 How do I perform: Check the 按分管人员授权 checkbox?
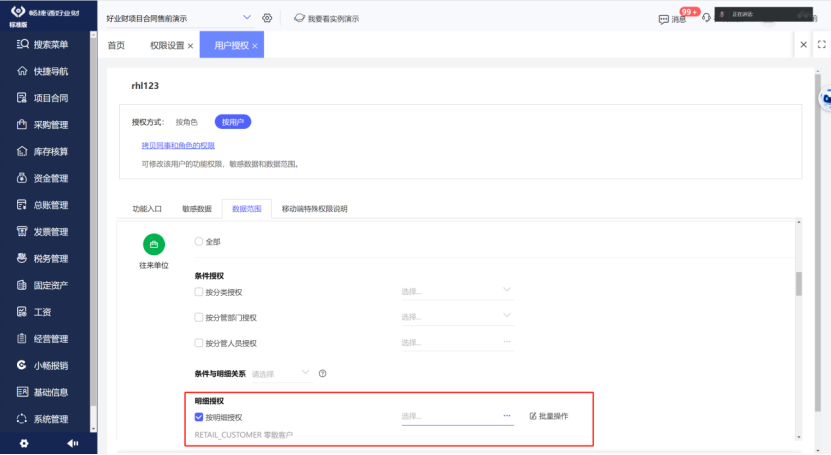click(x=199, y=343)
